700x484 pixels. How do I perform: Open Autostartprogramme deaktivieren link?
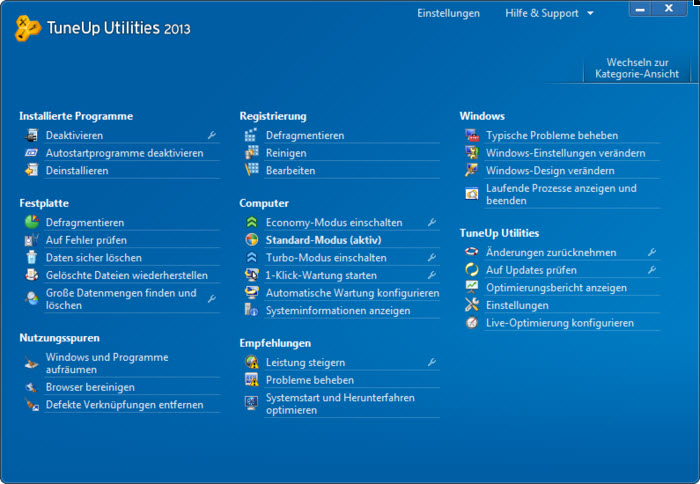pyautogui.click(x=124, y=153)
